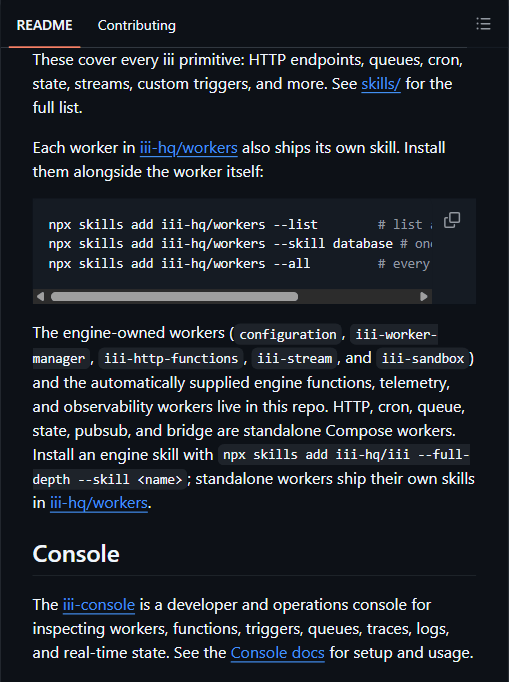Open the Console docs link
Screen dimensions: 509x682
tap(278, 653)
